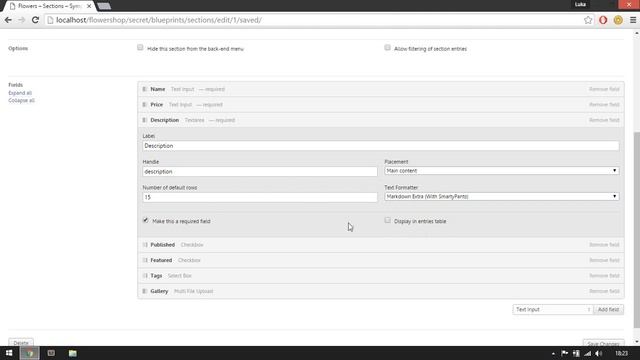The height and width of the screenshot is (360, 640).
Task: Click the Number of default rows input
Action: [x=260, y=197]
